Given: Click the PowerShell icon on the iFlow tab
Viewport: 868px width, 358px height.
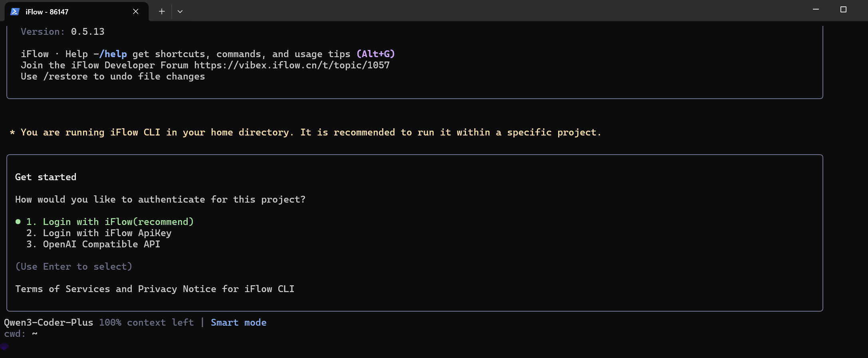Looking at the screenshot, I should [x=15, y=12].
